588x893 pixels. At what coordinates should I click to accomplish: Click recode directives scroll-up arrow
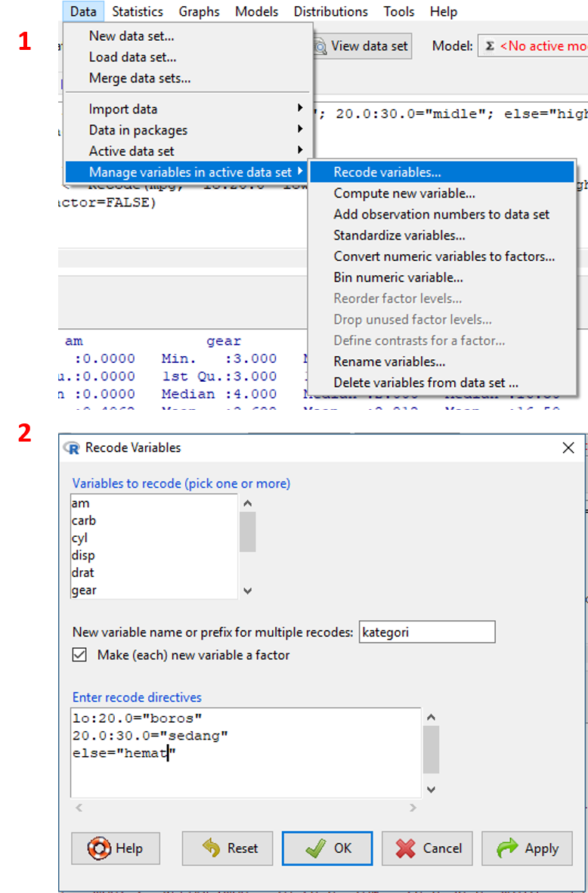432,718
